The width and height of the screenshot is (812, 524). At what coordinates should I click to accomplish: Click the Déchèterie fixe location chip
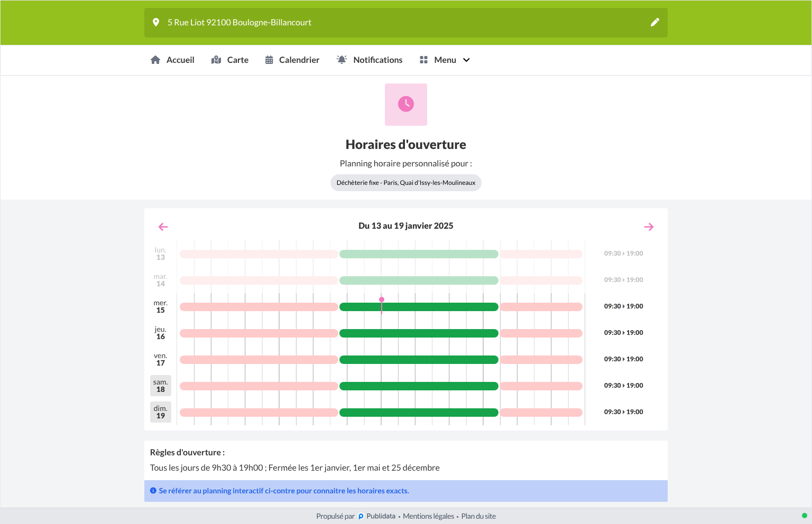tap(406, 183)
